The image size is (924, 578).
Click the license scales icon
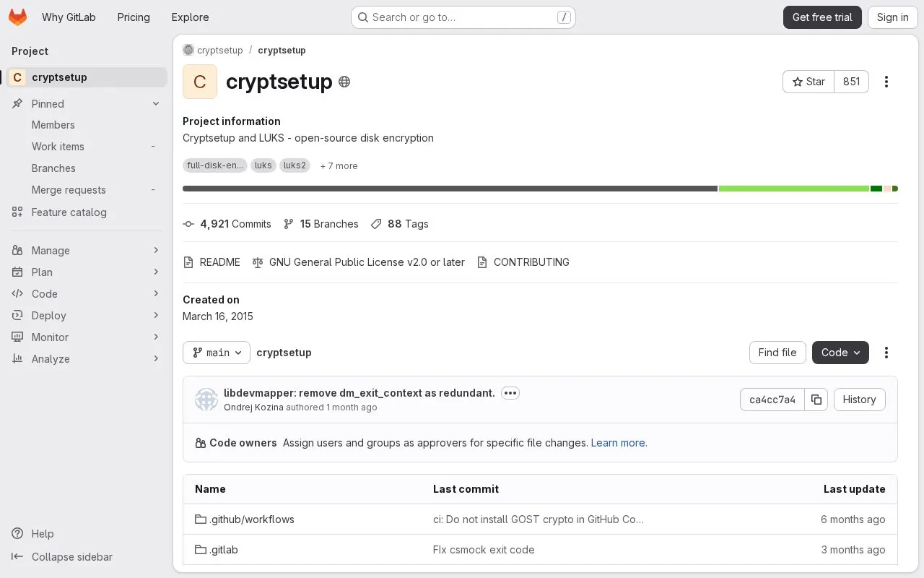click(x=258, y=262)
